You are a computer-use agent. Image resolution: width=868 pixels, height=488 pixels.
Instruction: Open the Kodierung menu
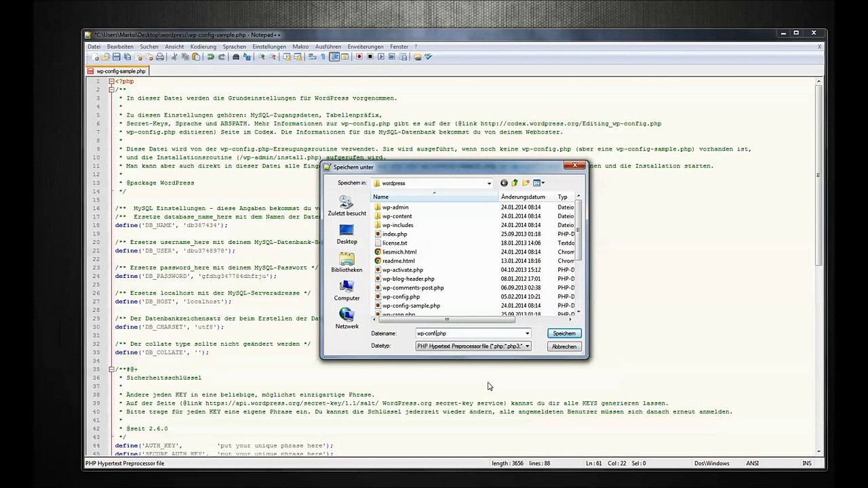pyautogui.click(x=203, y=47)
